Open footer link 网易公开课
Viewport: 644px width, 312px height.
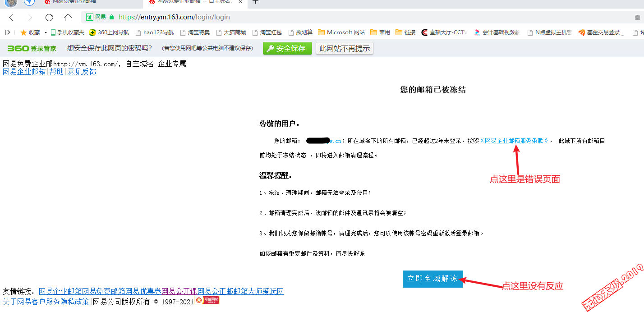(x=179, y=291)
